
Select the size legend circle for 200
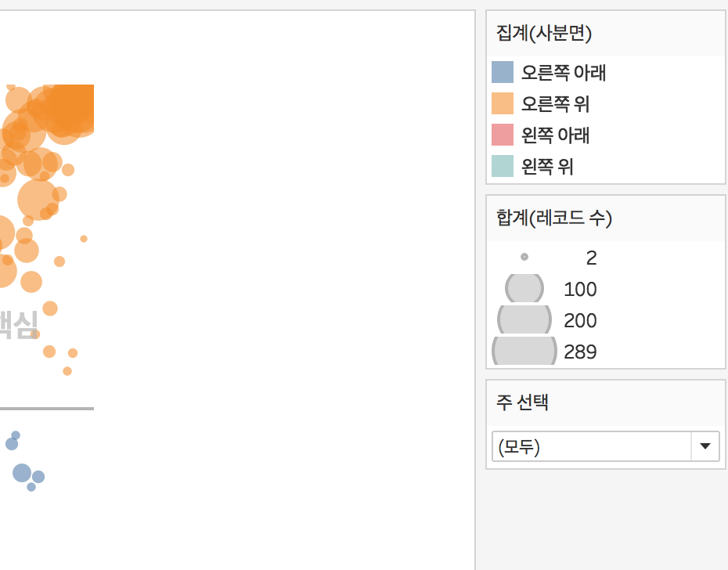coord(524,320)
